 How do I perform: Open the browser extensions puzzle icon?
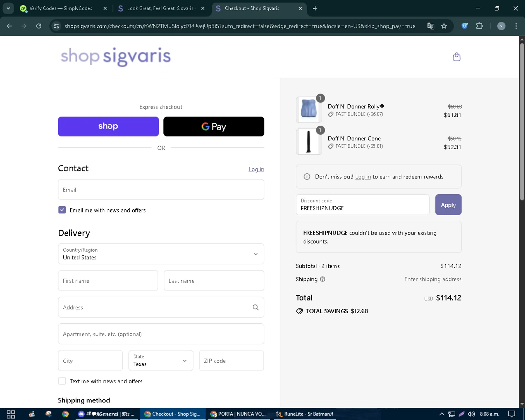point(479,26)
